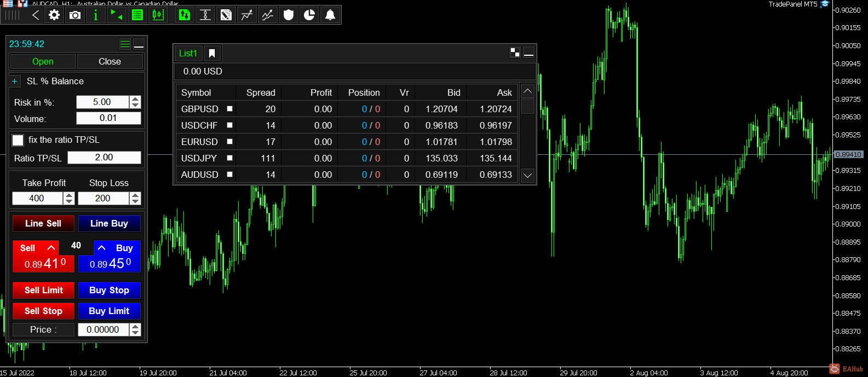This screenshot has height=377, width=868.
Task: Expand SL % Balance with plus button
Action: click(x=15, y=81)
